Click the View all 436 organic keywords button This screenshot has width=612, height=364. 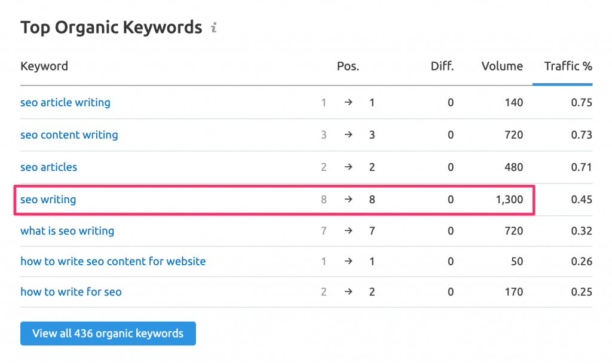108,334
